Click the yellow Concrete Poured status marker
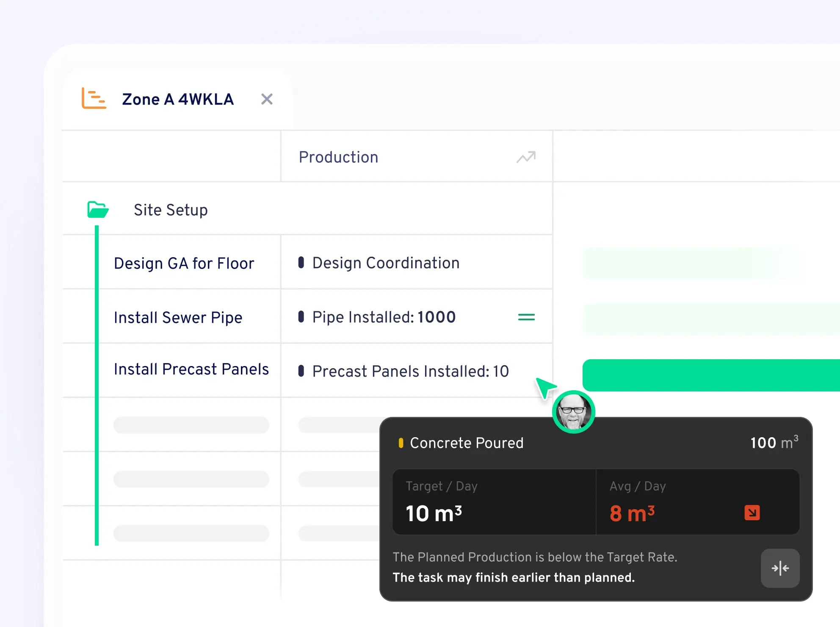This screenshot has height=627, width=840. [x=401, y=443]
